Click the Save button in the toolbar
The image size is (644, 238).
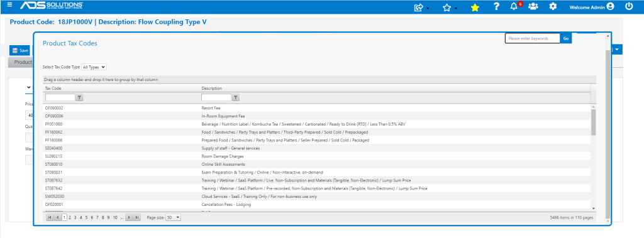pyautogui.click(x=20, y=50)
